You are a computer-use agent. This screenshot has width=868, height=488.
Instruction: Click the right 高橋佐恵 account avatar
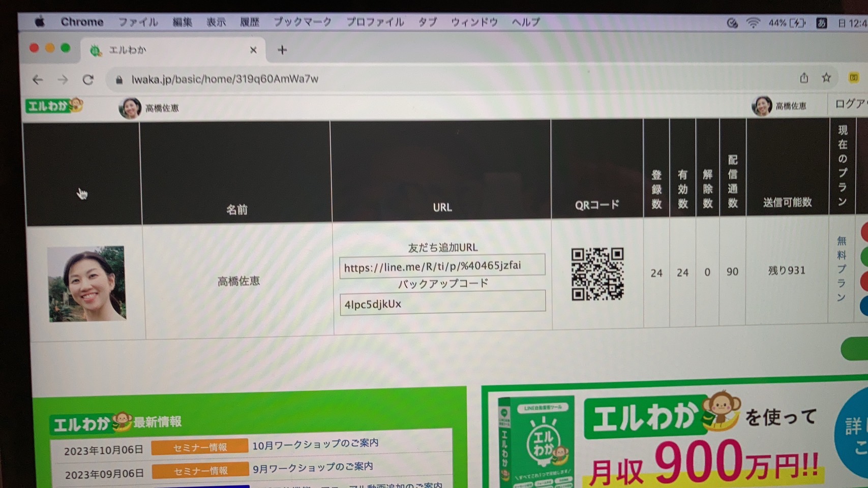[x=762, y=106]
